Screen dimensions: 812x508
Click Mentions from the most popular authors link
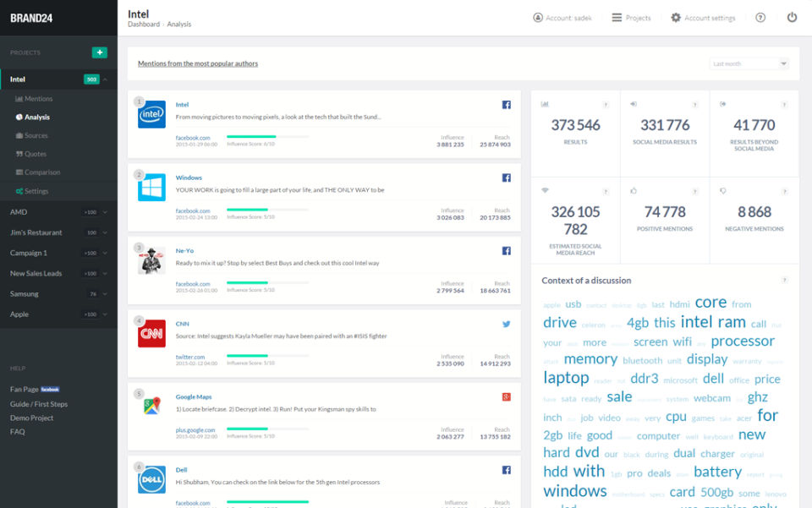198,63
